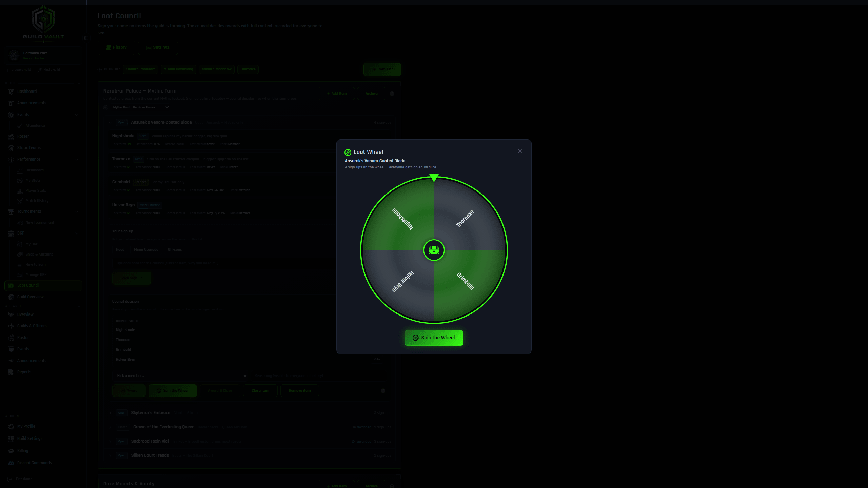This screenshot has width=868, height=488.
Task: Open the History tab
Action: pyautogui.click(x=116, y=48)
